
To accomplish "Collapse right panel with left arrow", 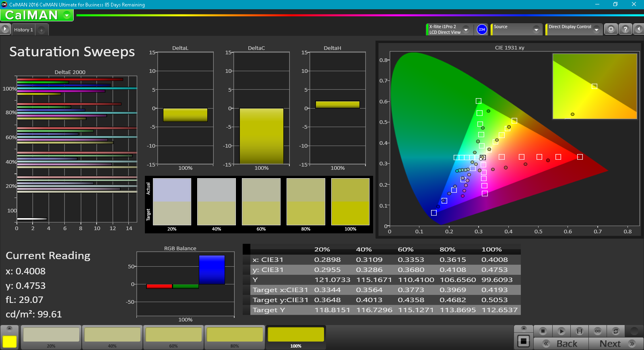I will click(638, 29).
